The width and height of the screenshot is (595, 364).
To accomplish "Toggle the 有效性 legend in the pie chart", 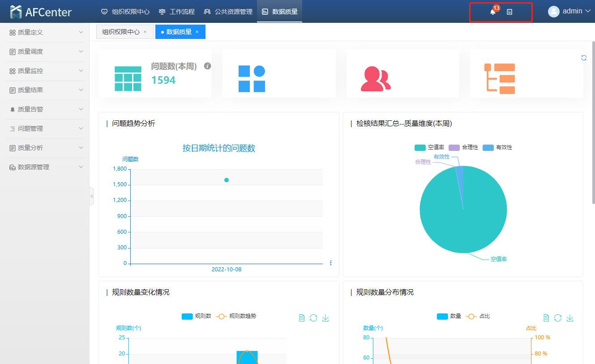I will click(497, 147).
